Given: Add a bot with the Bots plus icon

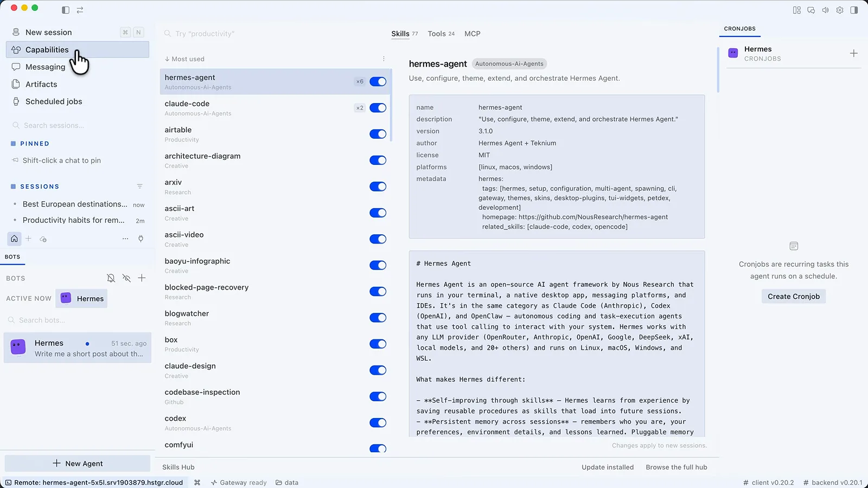Looking at the screenshot, I should click(x=142, y=278).
